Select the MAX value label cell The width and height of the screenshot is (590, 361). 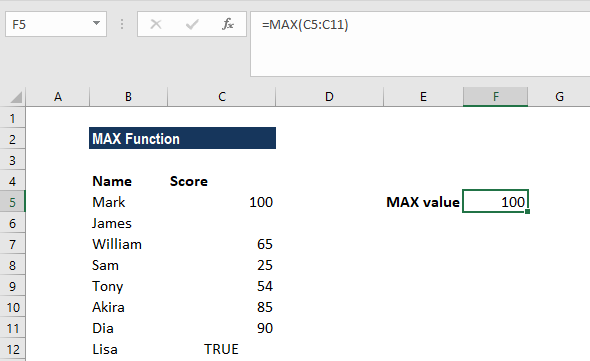coord(423,202)
